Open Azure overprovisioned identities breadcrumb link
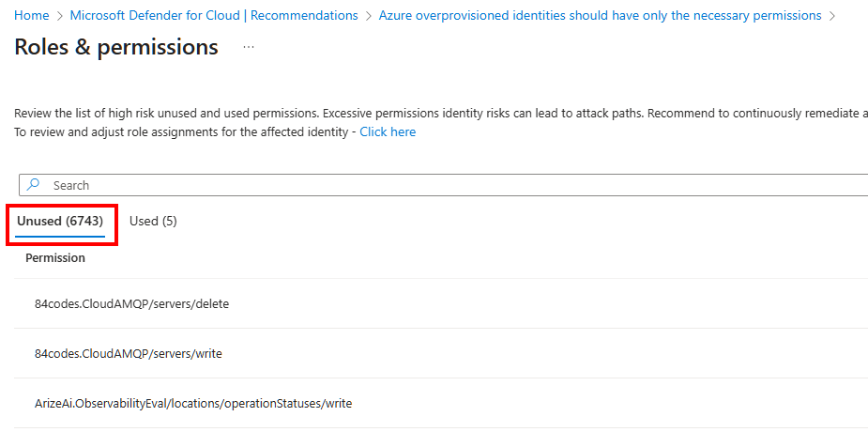The height and width of the screenshot is (432, 868). pyautogui.click(x=600, y=16)
